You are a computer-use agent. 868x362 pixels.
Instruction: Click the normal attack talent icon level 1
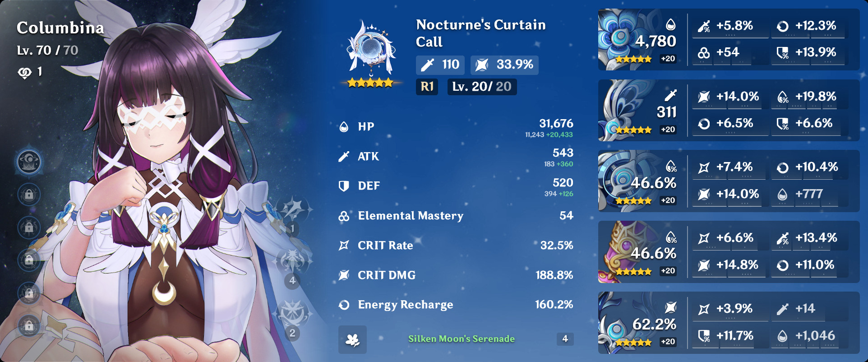coord(294,211)
